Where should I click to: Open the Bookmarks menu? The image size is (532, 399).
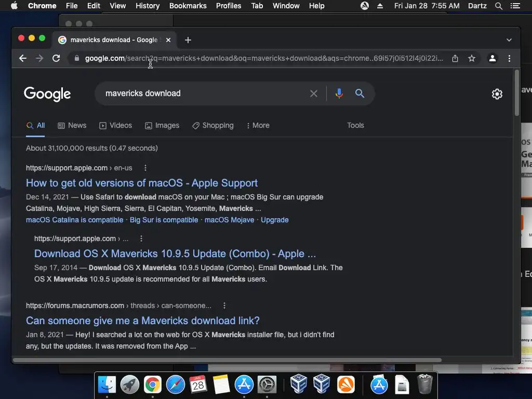point(188,6)
